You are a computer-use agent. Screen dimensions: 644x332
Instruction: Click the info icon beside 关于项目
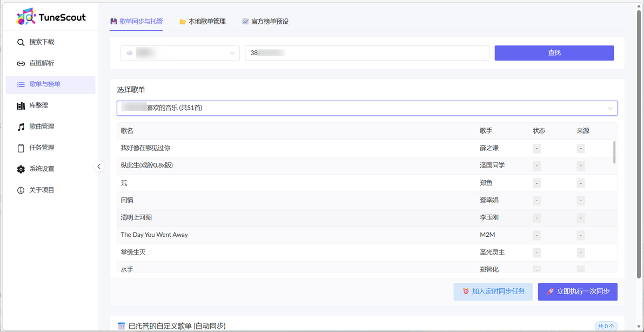pos(21,190)
